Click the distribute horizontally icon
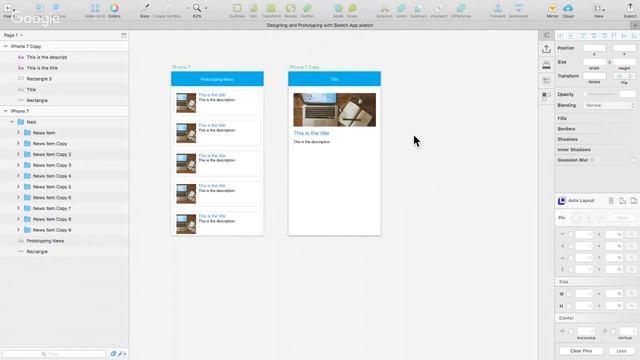The height and width of the screenshot is (360, 640). click(561, 36)
